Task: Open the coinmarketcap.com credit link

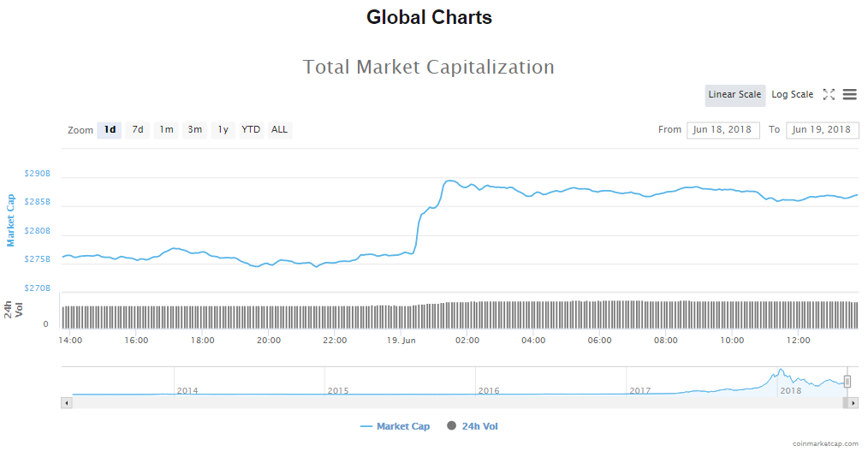Action: tap(825, 443)
